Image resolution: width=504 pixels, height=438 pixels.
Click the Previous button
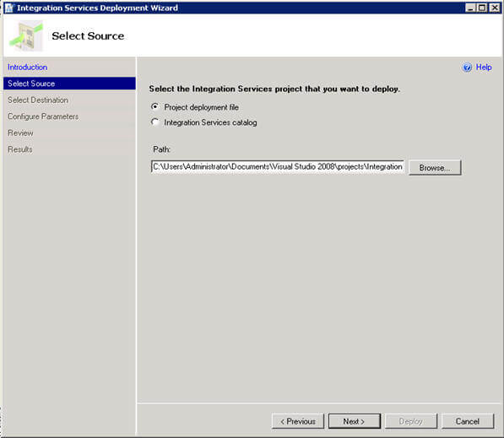pos(298,421)
